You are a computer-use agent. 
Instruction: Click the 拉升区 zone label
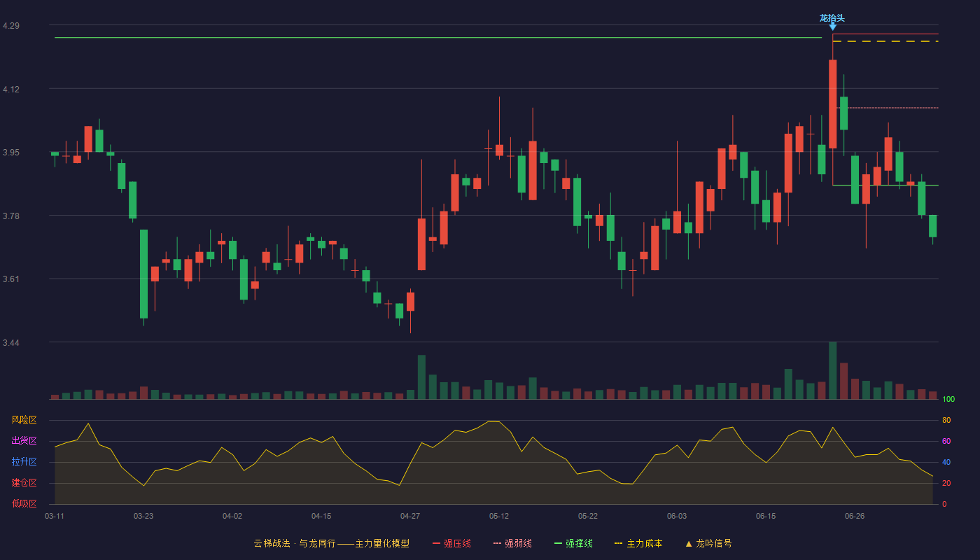(x=24, y=462)
